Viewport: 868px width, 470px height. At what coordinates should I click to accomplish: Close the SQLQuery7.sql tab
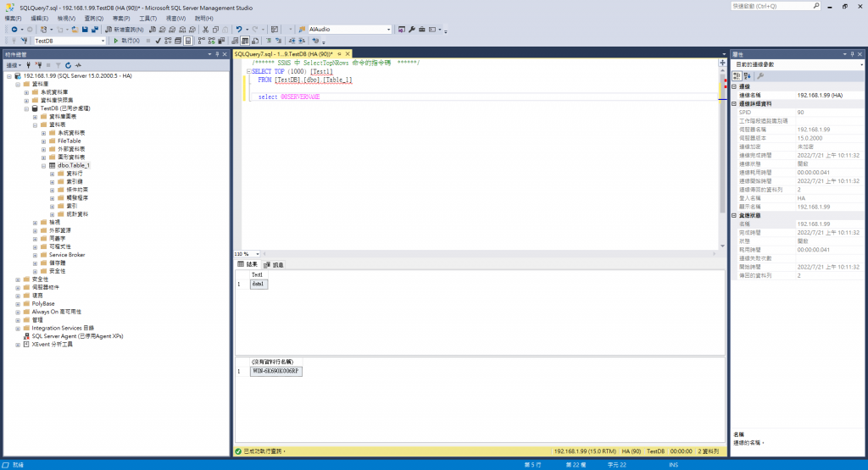click(x=348, y=54)
